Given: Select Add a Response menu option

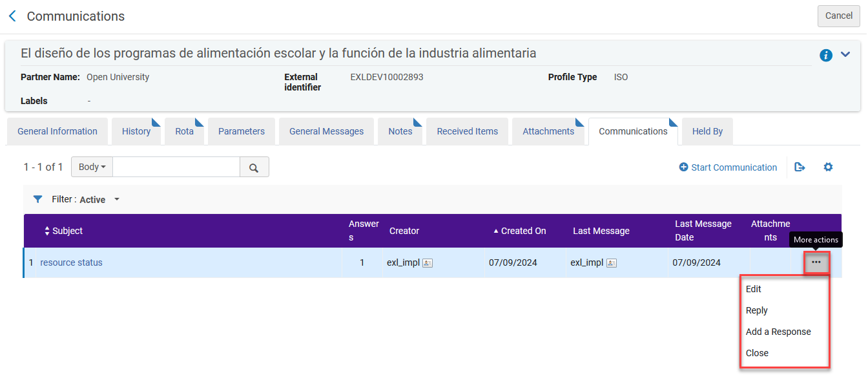Looking at the screenshot, I should pos(778,332).
